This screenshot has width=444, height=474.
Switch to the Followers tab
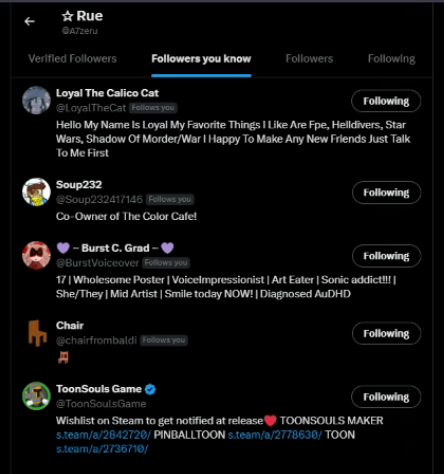coord(309,59)
